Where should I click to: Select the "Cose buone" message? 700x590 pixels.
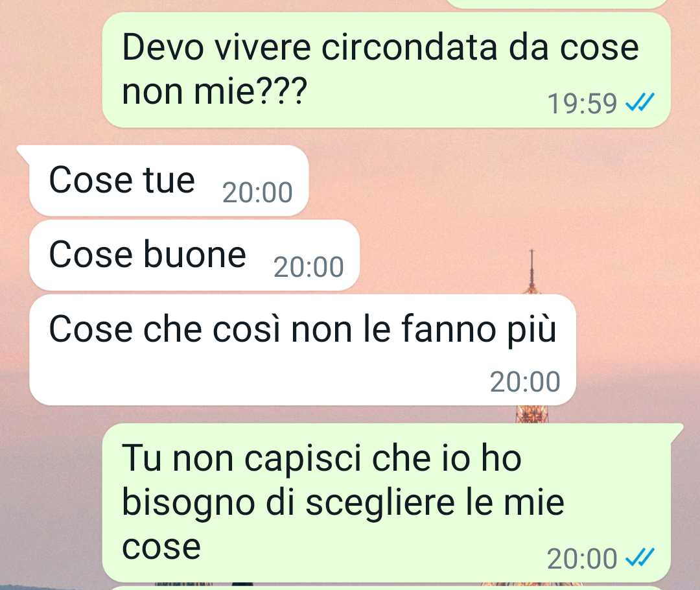[x=194, y=255]
